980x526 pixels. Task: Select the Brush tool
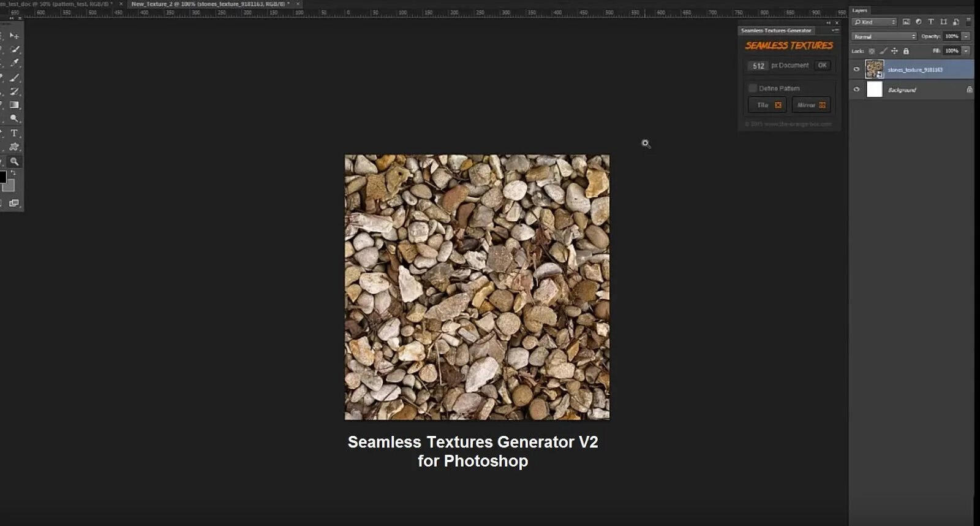coord(15,78)
